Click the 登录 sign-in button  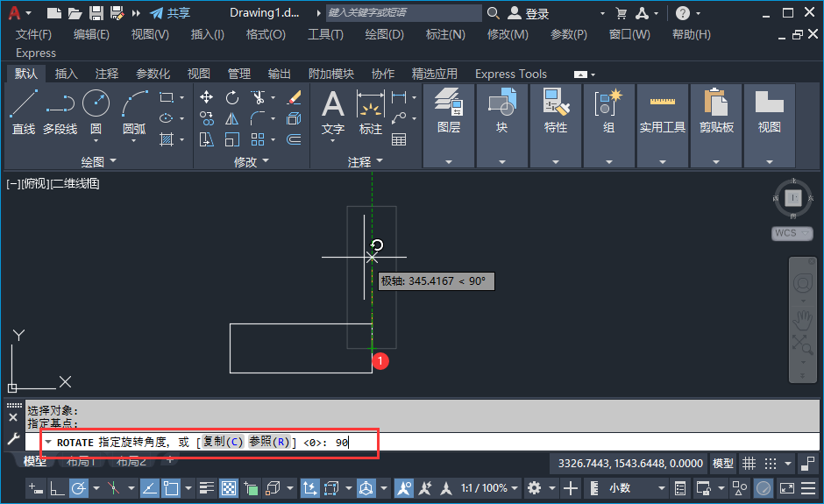(x=529, y=13)
